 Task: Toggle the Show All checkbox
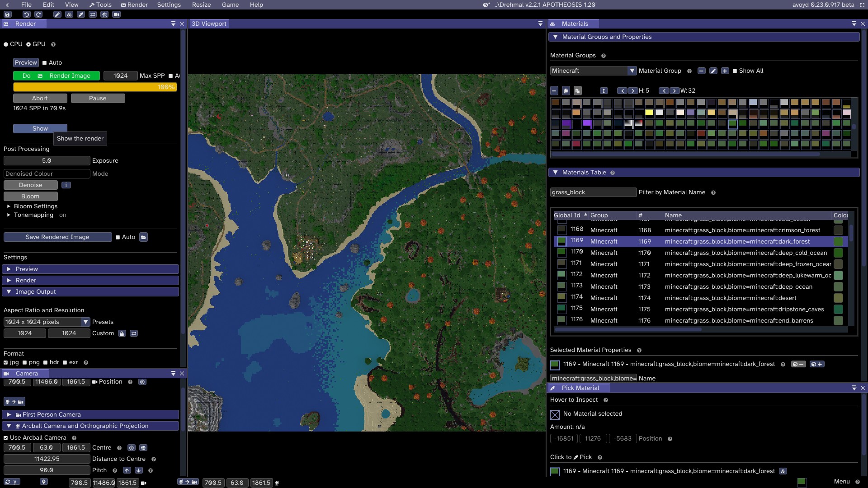point(735,71)
